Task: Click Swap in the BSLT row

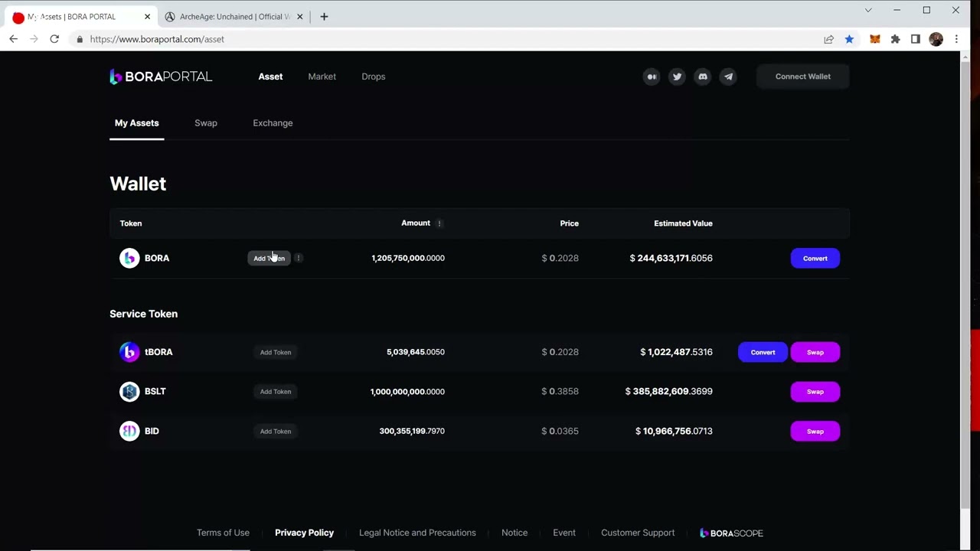Action: click(x=815, y=392)
